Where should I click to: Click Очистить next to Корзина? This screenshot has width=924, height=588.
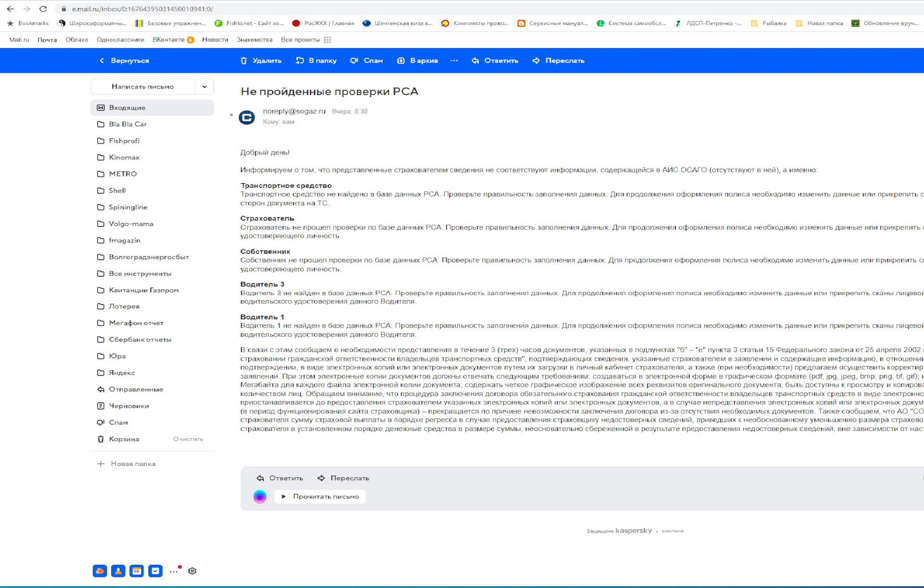point(188,439)
